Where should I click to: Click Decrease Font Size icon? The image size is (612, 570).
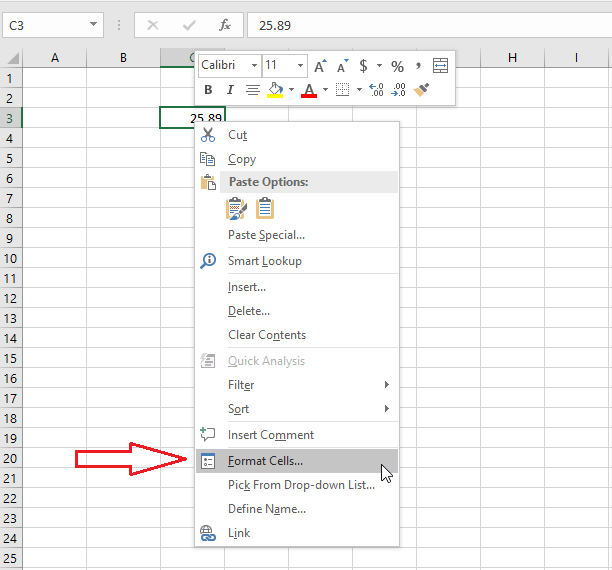pyautogui.click(x=342, y=66)
